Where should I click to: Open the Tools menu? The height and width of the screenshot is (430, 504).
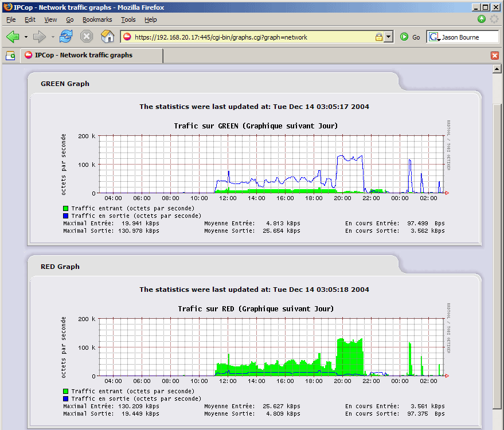[128, 19]
